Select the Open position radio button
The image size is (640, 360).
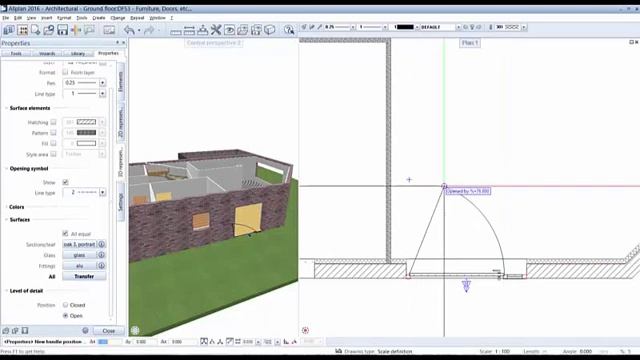(65, 316)
